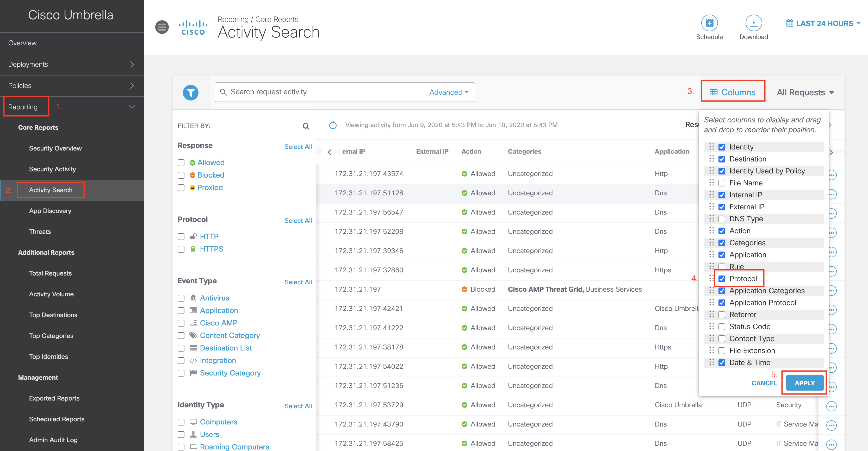Image resolution: width=868 pixels, height=451 pixels.
Task: Enable the File Name column checkbox
Action: tap(721, 183)
